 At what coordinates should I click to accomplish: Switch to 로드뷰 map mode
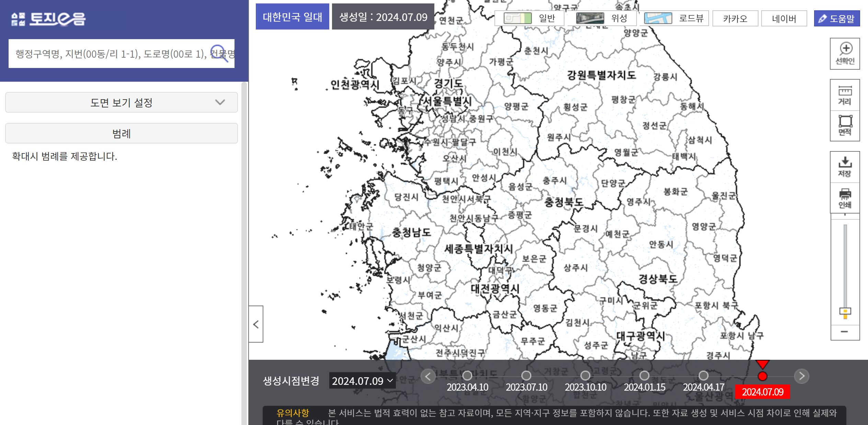click(x=674, y=19)
